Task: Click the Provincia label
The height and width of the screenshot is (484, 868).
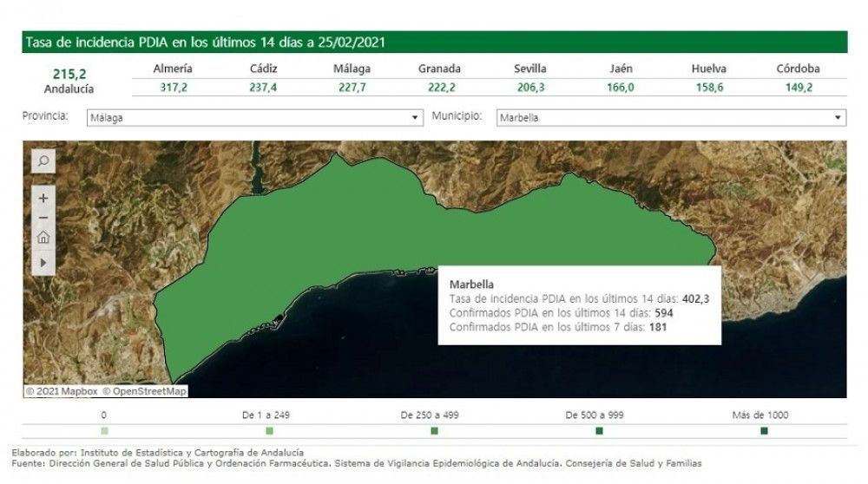Action: (45, 116)
